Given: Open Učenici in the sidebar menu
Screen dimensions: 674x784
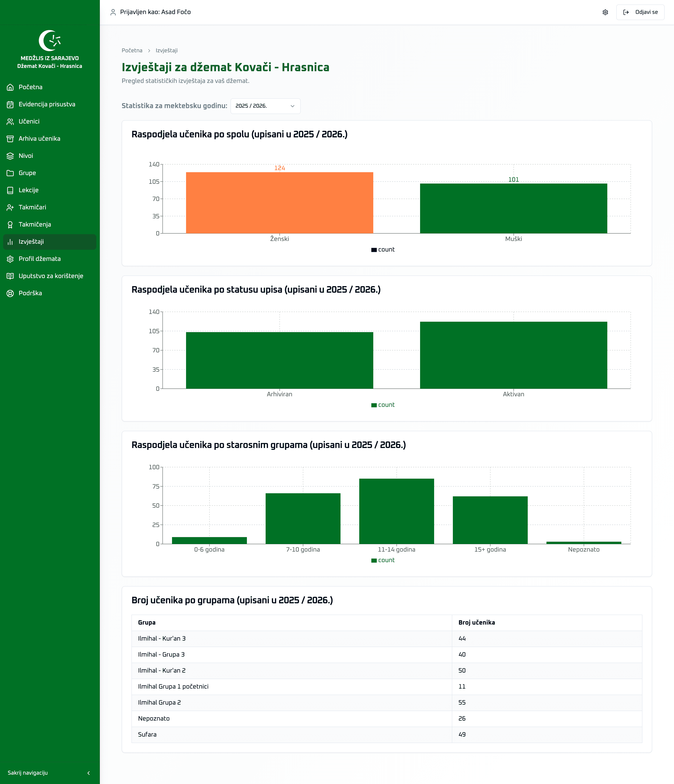Looking at the screenshot, I should coord(29,121).
